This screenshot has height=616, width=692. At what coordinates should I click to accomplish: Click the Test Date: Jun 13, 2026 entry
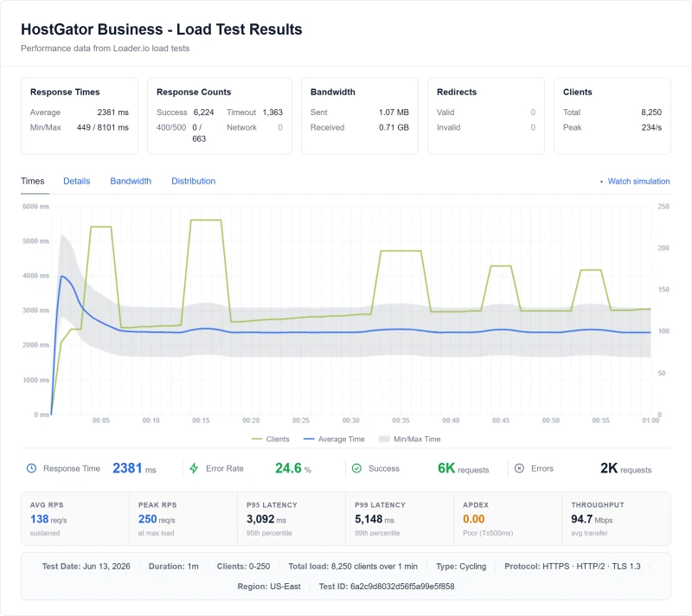point(86,566)
